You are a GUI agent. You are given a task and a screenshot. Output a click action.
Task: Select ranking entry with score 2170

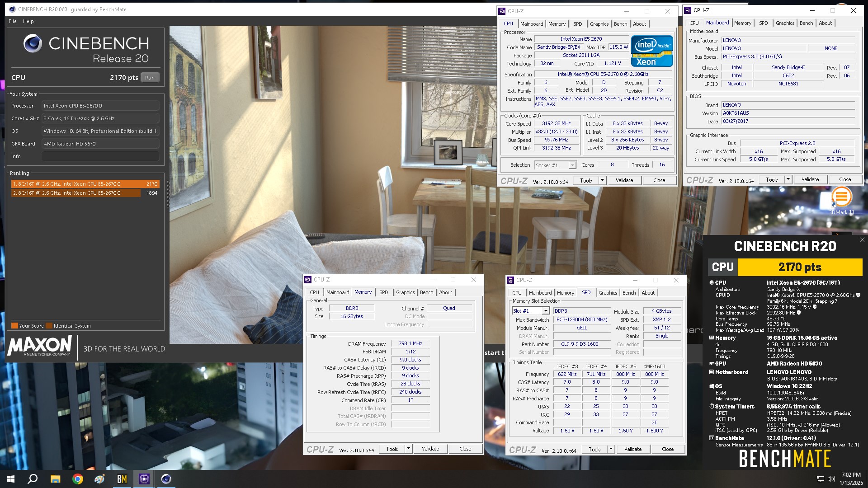click(x=85, y=184)
